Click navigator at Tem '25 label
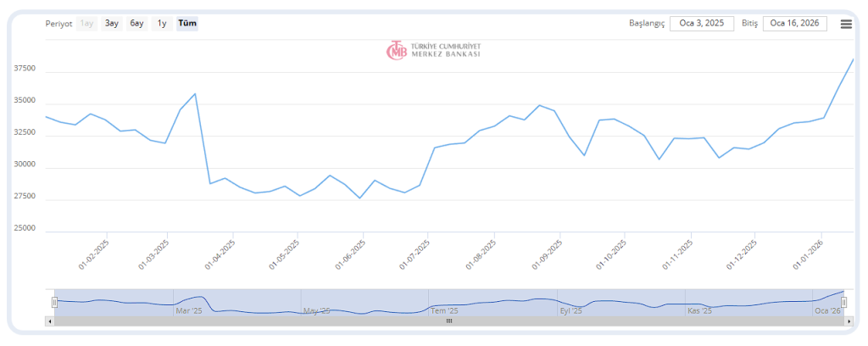 coord(444,311)
